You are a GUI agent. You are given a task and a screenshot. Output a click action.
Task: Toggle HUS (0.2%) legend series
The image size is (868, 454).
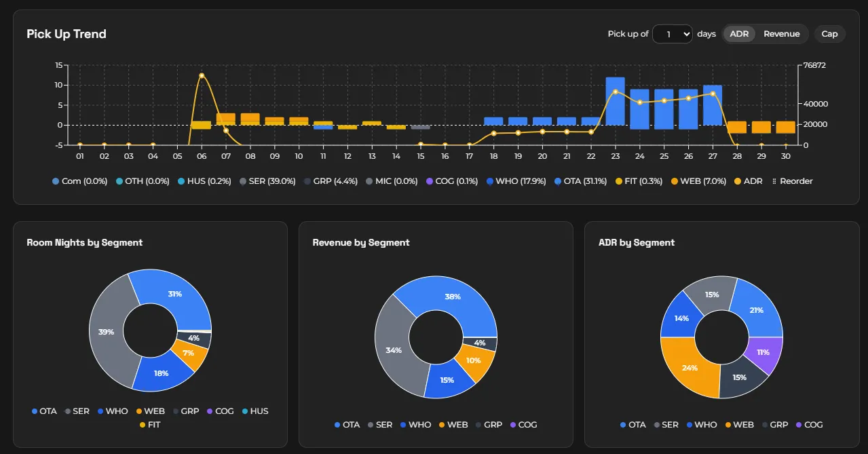pos(204,181)
